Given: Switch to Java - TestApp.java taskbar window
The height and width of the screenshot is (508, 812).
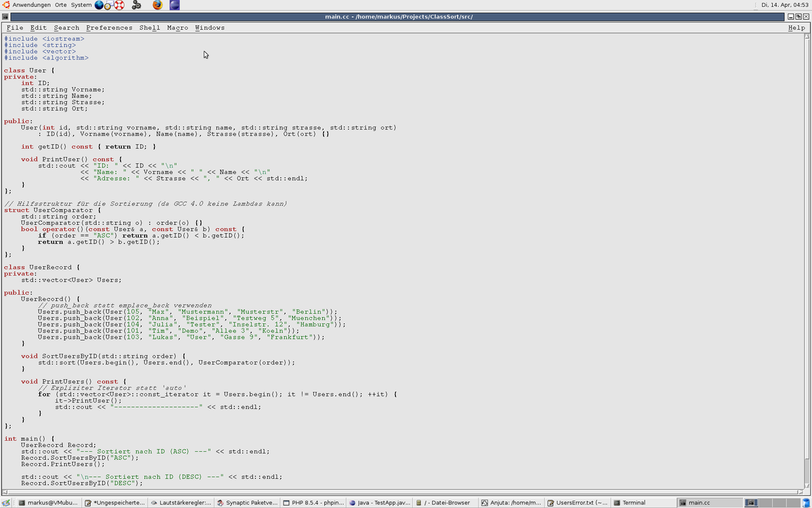Looking at the screenshot, I should click(x=380, y=503).
